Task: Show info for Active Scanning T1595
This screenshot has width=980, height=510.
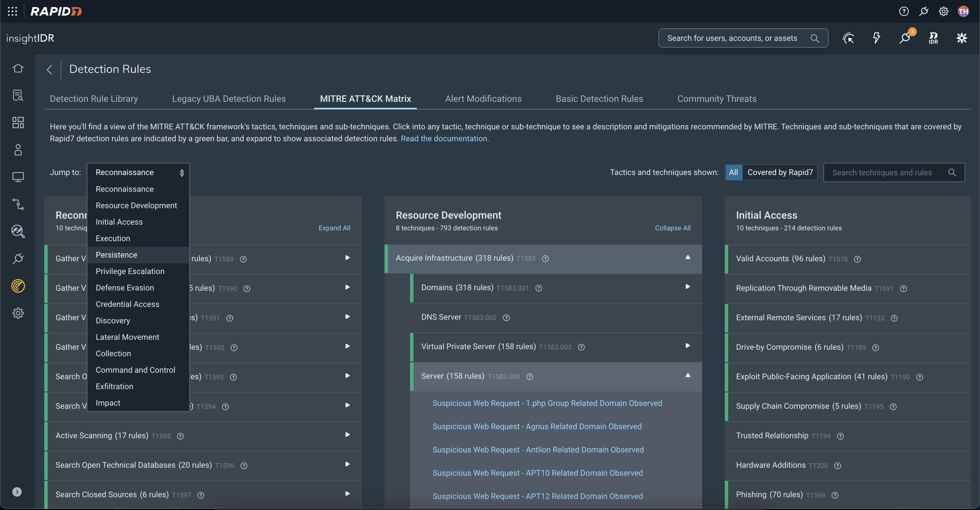Action: 180,436
